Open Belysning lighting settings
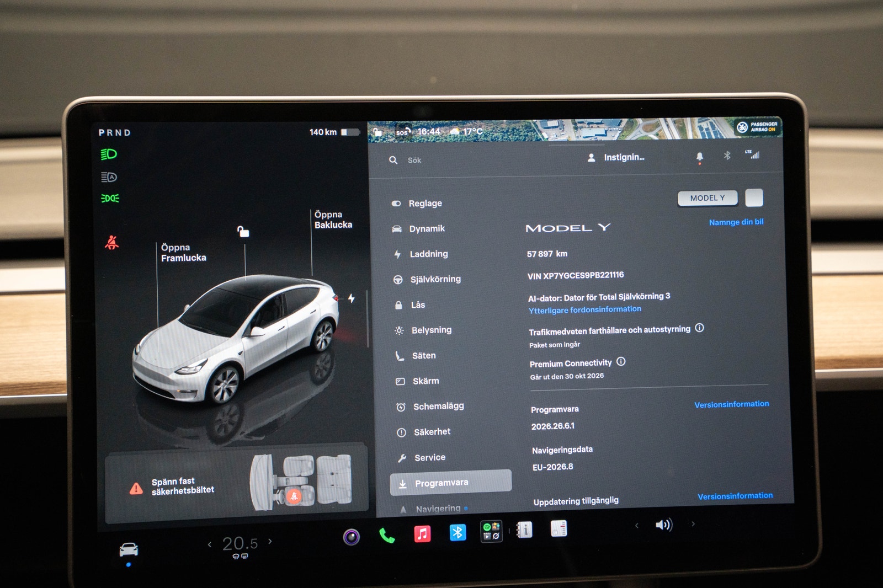Viewport: 883px width, 588px height. pos(423,330)
